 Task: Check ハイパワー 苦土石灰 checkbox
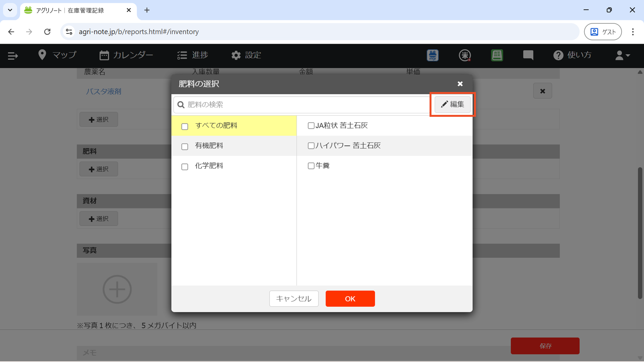[311, 145]
